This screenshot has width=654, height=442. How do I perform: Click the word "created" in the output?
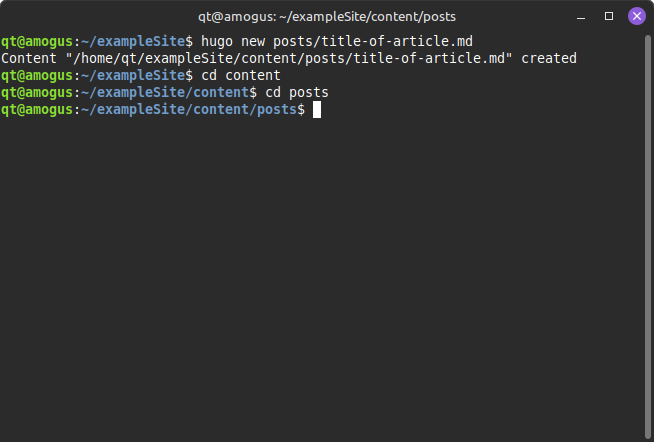coord(549,58)
